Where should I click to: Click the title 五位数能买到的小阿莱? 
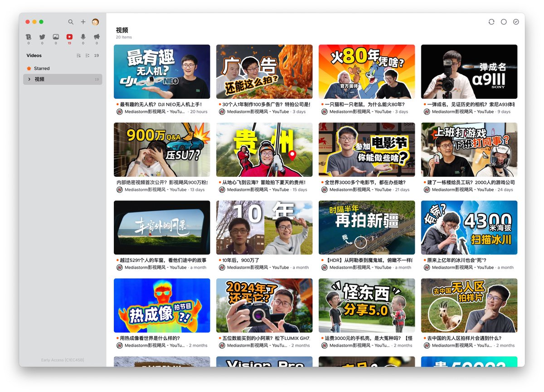266,338
